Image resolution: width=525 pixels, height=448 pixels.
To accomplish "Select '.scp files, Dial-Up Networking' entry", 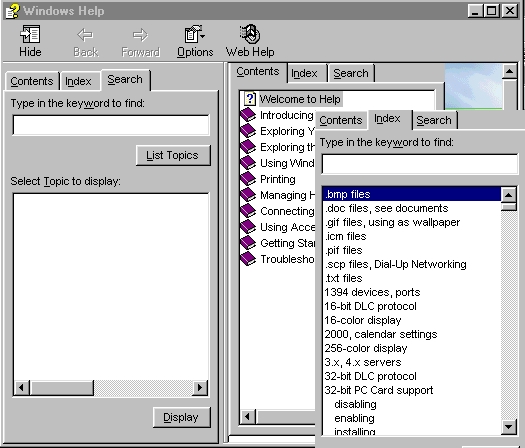I will [411, 264].
